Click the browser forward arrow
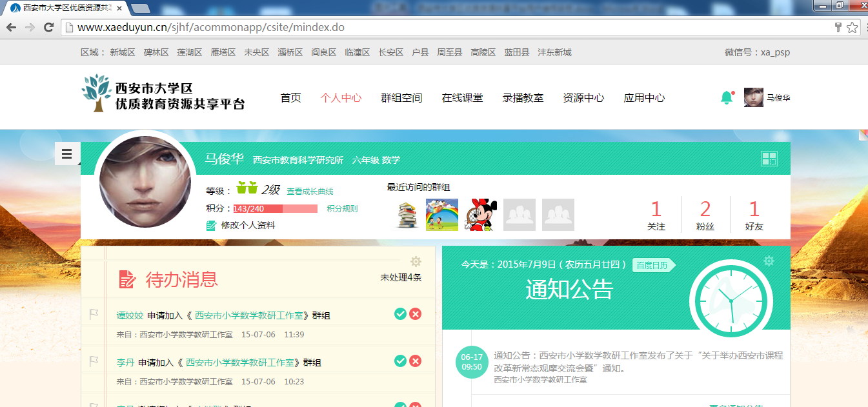This screenshot has height=407, width=868. [x=30, y=27]
